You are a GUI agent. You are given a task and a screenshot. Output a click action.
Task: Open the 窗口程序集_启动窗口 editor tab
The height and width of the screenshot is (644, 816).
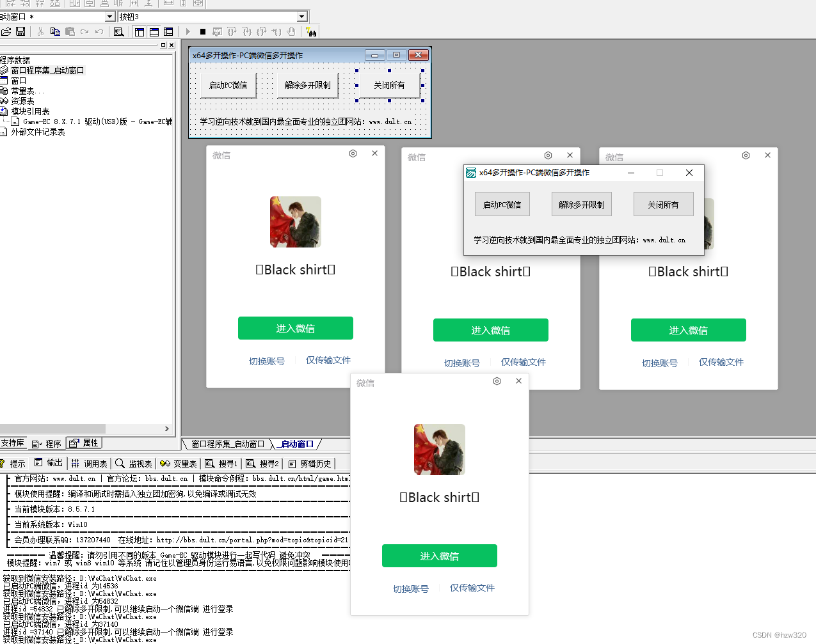point(228,444)
